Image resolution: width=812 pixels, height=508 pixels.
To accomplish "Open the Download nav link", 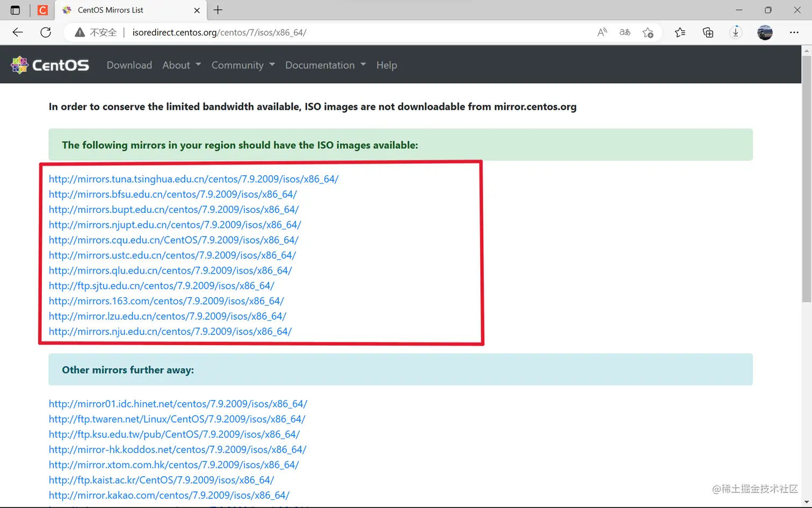I will pyautogui.click(x=129, y=65).
